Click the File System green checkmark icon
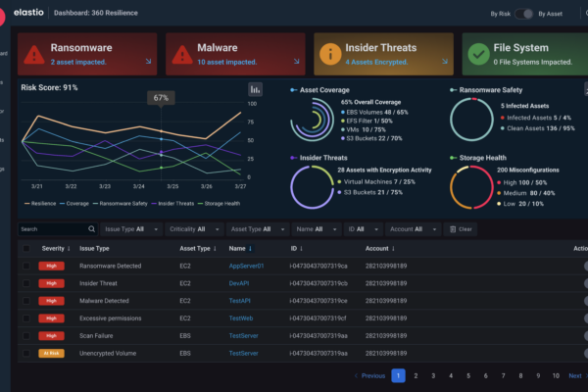This screenshot has width=588, height=392. [477, 54]
